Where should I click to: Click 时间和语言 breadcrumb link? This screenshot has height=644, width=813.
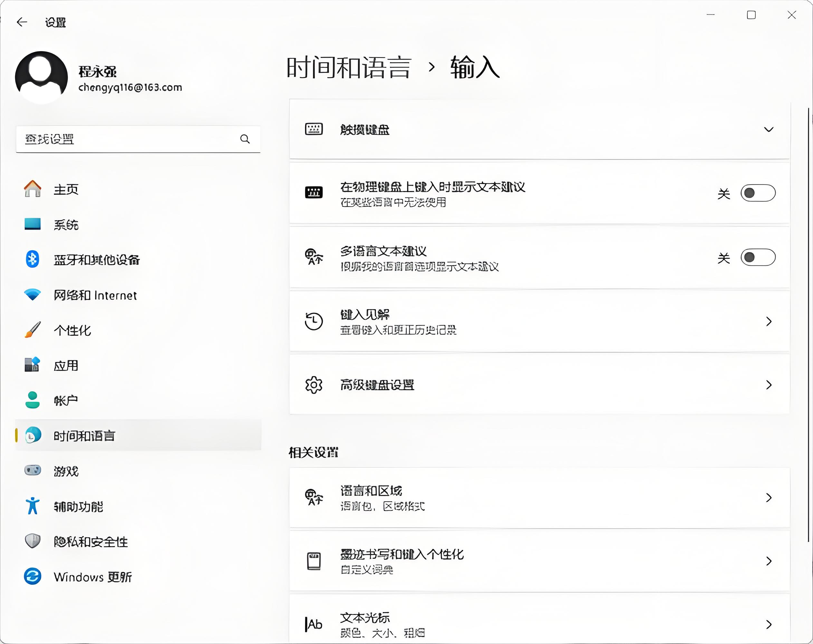click(x=349, y=68)
